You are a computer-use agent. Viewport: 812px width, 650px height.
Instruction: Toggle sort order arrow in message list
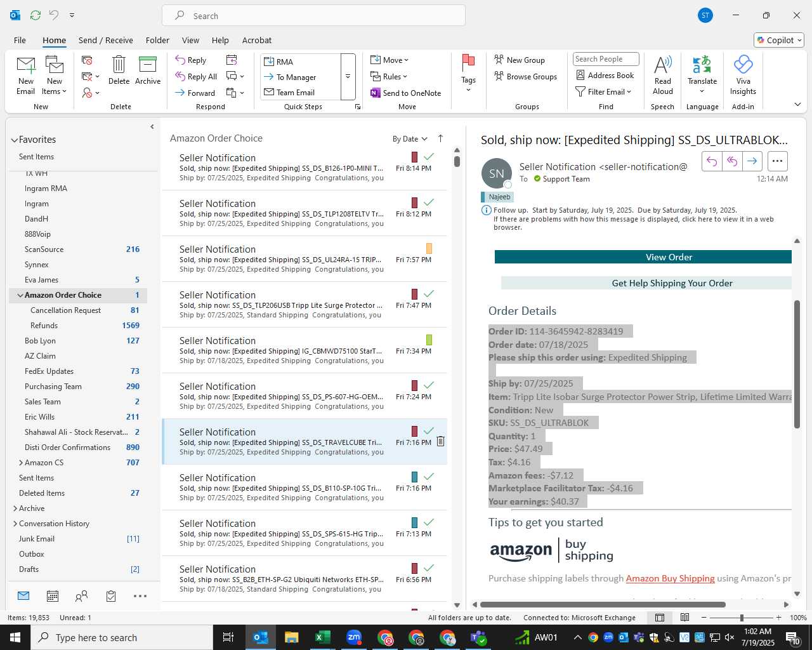coord(440,138)
